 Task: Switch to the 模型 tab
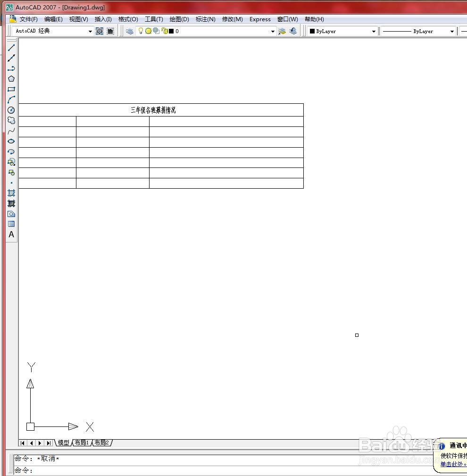tap(64, 443)
